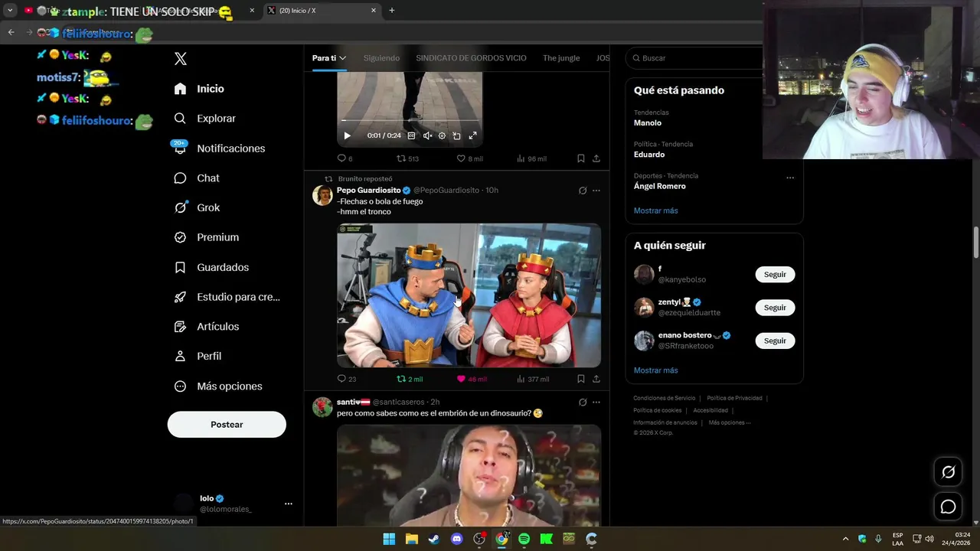Seek on the video progress bar
The image size is (980, 551).
(410, 120)
